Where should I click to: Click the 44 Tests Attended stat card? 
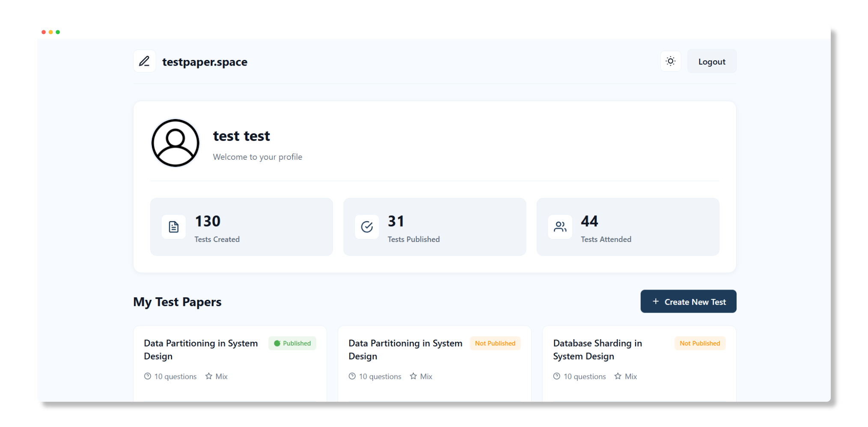click(627, 227)
